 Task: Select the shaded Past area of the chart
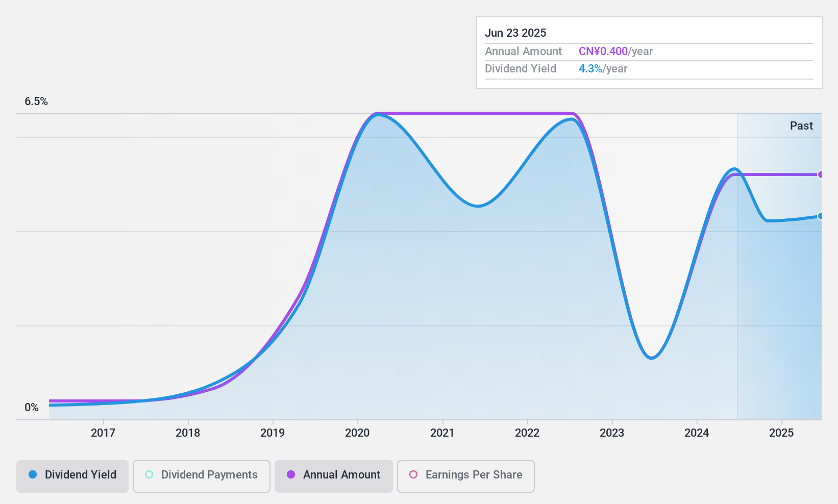[x=778, y=281]
